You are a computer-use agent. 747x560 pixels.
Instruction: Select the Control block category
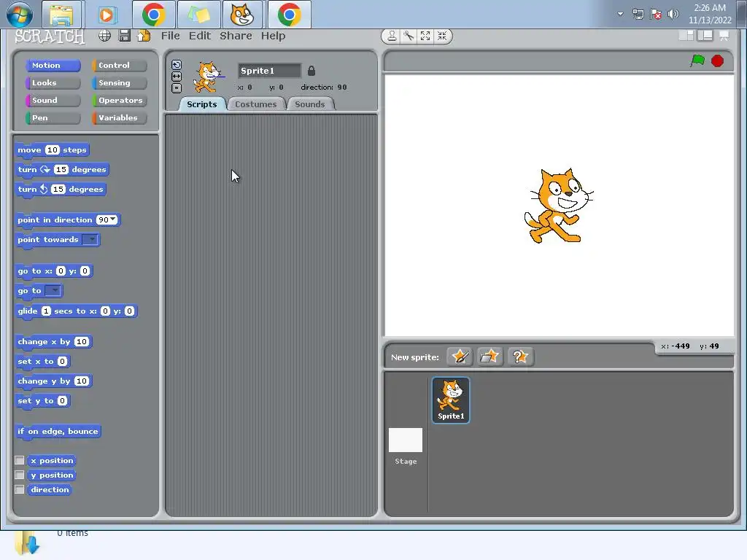tap(119, 65)
